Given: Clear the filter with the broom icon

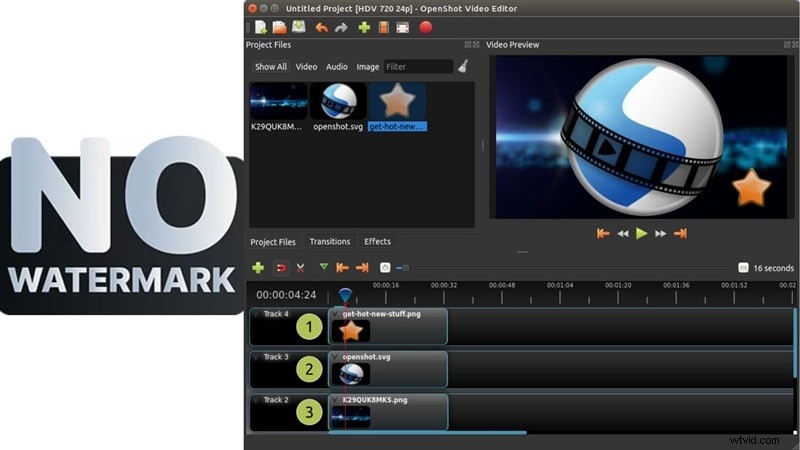Looking at the screenshot, I should coord(463,67).
